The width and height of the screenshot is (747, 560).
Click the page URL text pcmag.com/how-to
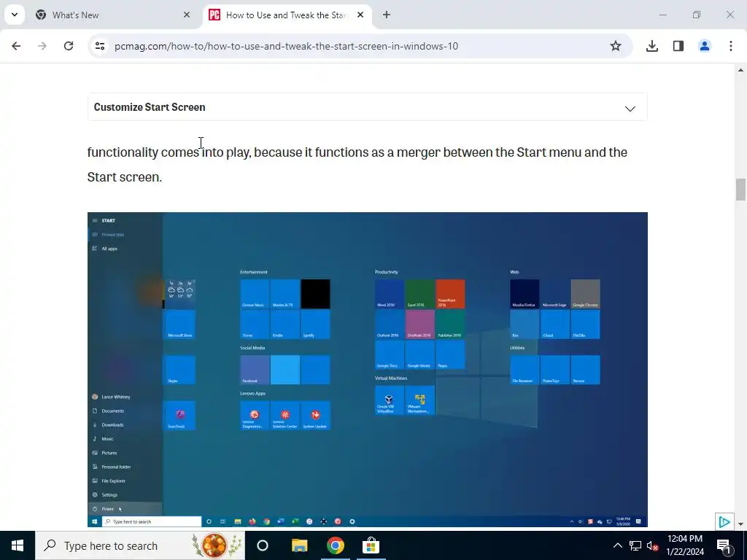[x=286, y=46]
